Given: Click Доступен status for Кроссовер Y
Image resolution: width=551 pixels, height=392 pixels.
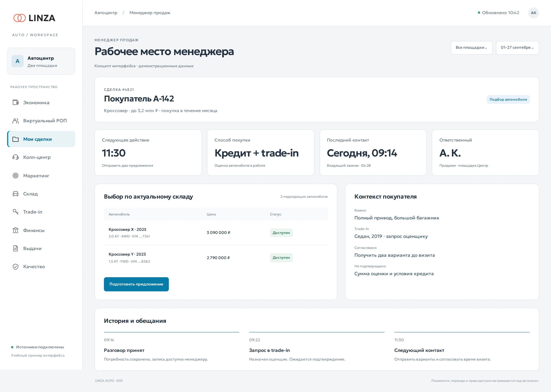Looking at the screenshot, I should pos(281,258).
